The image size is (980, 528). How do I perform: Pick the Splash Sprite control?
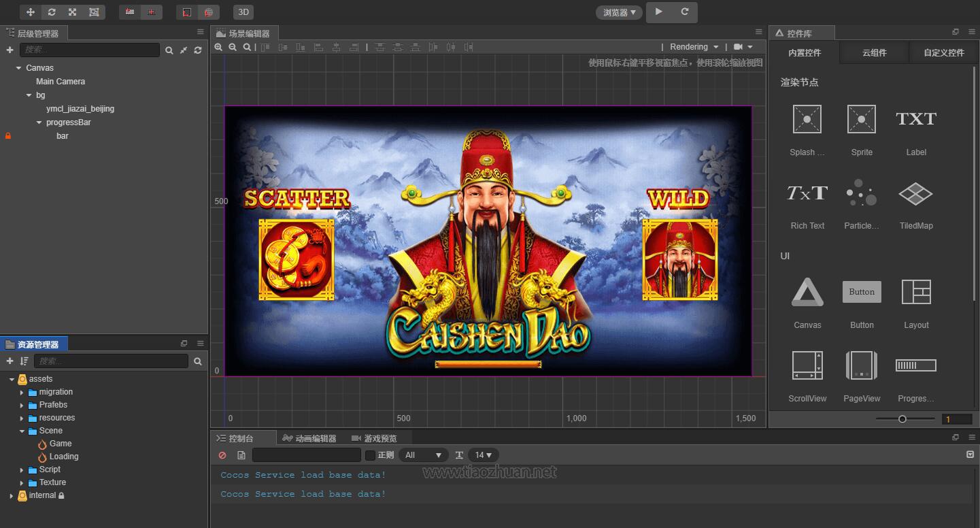807,130
